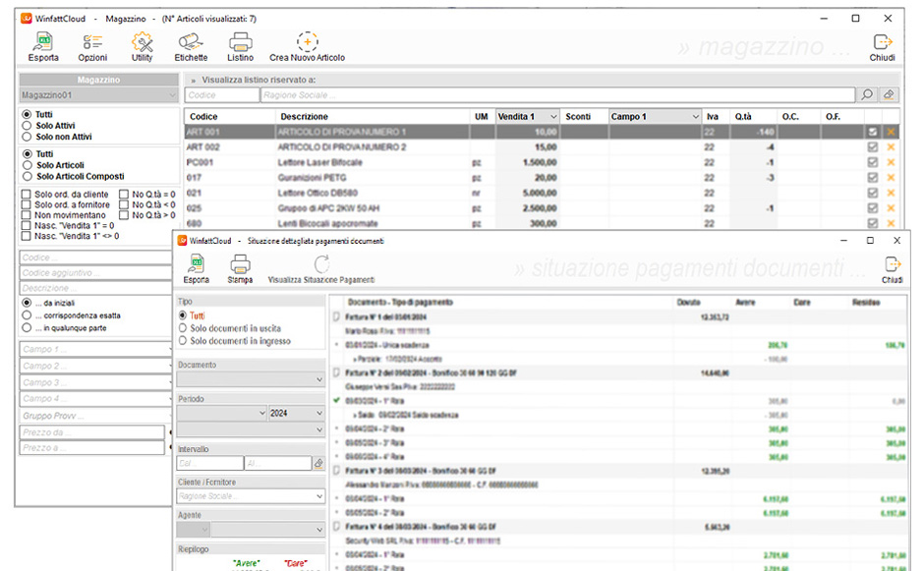Select Solo Articoli Composti radio button
The image size is (924, 571).
(27, 176)
